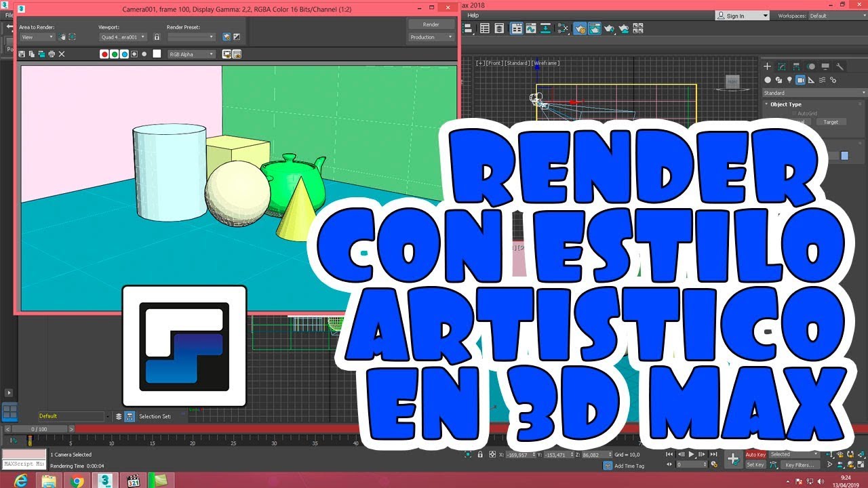
Task: Click the [Wireframe] viewport label
Action: pyautogui.click(x=546, y=63)
